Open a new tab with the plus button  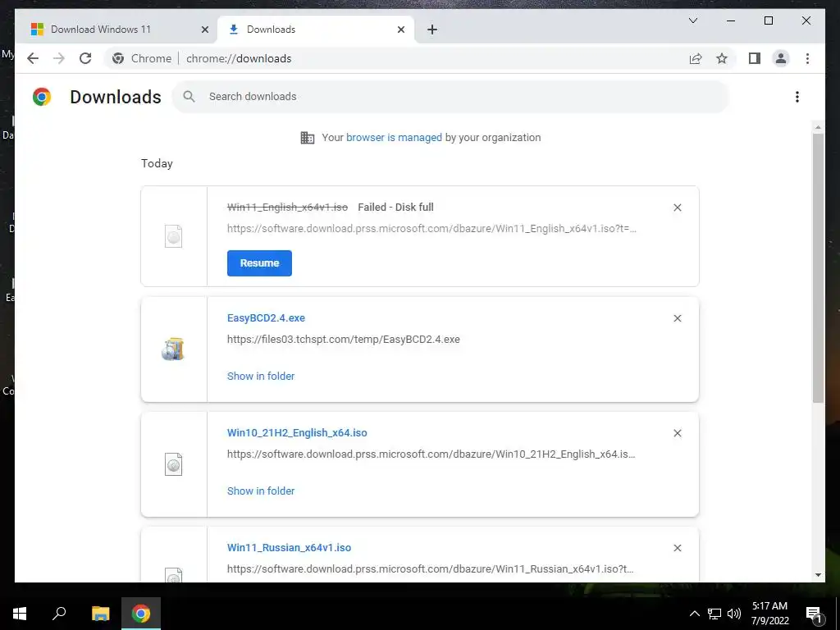click(432, 30)
